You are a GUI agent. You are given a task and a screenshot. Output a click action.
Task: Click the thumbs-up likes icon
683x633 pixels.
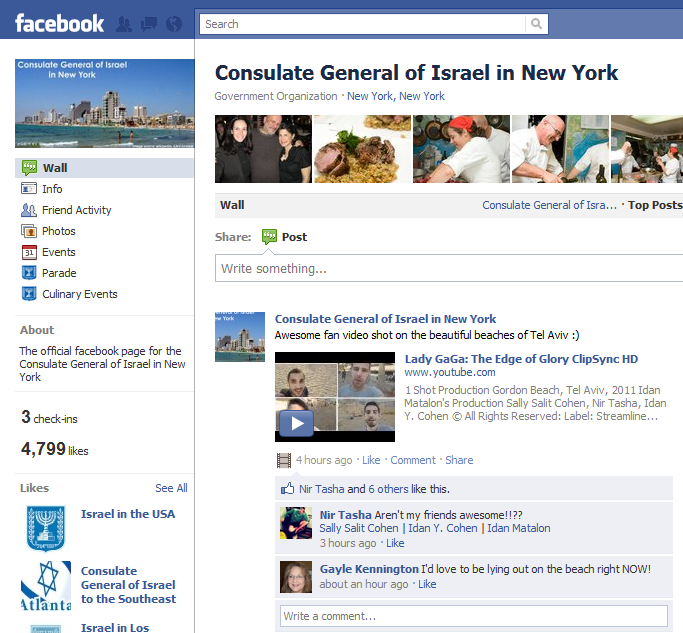click(287, 488)
